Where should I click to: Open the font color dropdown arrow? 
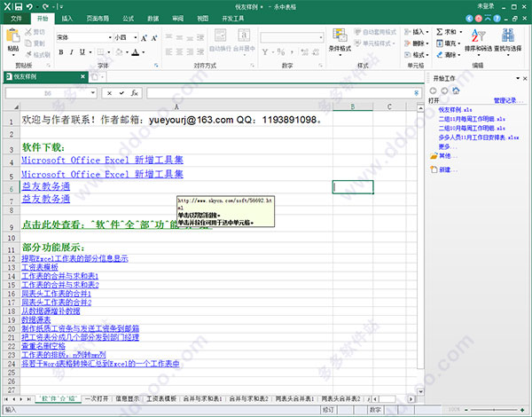[x=144, y=52]
